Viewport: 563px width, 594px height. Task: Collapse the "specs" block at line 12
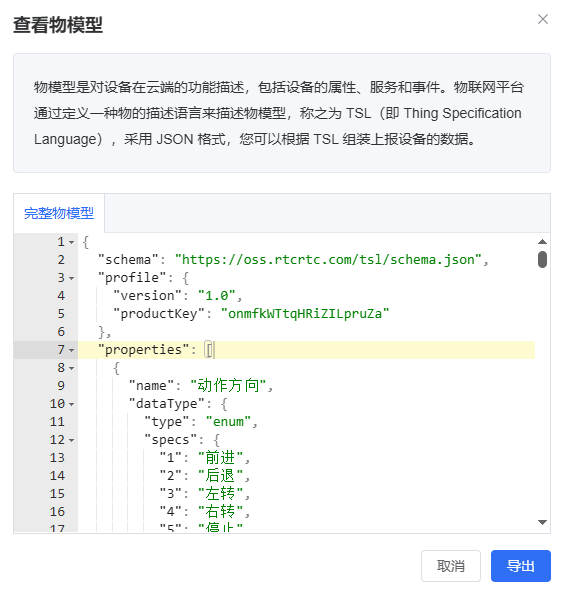click(x=71, y=440)
